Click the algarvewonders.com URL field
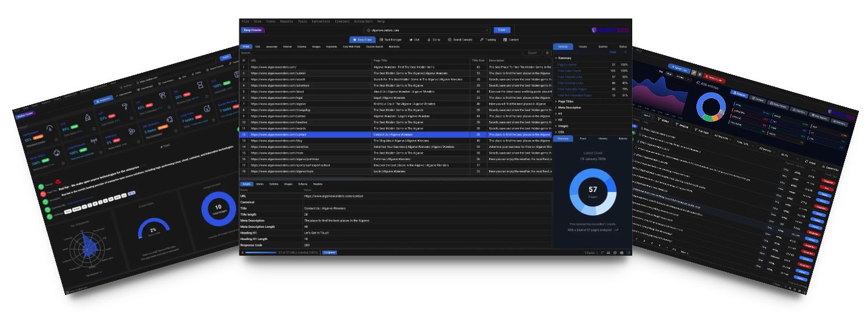This screenshot has height=312, width=868. 427,30
